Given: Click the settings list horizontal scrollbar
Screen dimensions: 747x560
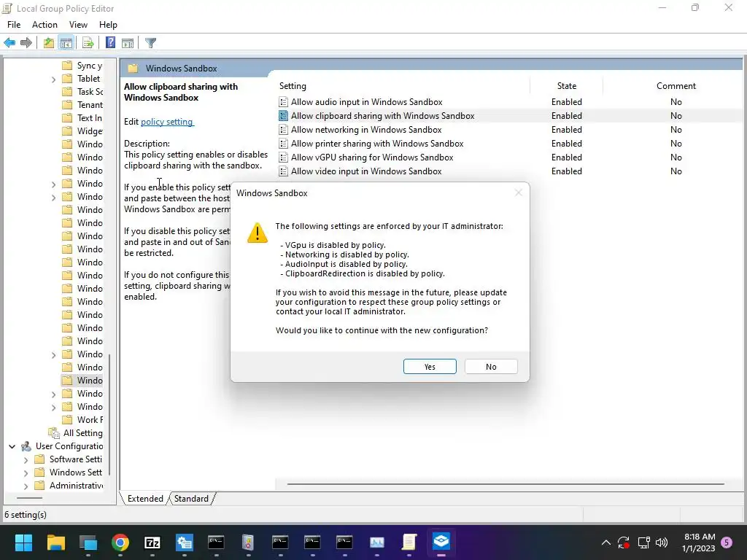Looking at the screenshot, I should click(506, 484).
